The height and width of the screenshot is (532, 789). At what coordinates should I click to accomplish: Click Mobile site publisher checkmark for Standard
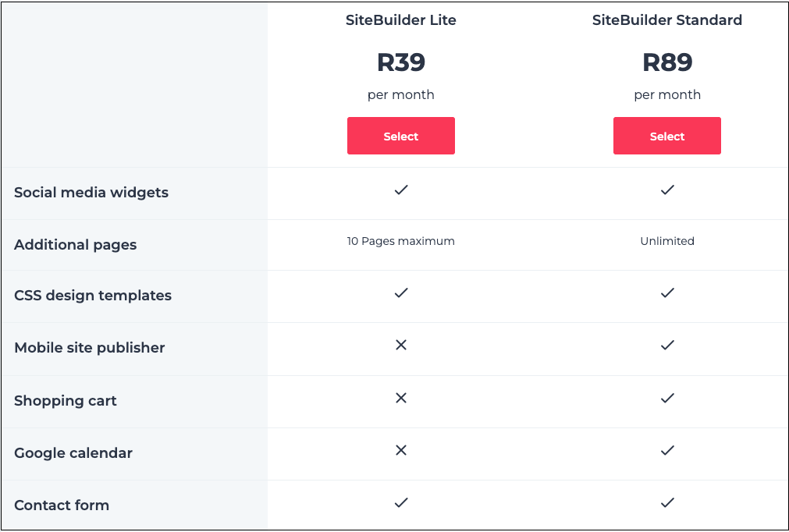[667, 345]
